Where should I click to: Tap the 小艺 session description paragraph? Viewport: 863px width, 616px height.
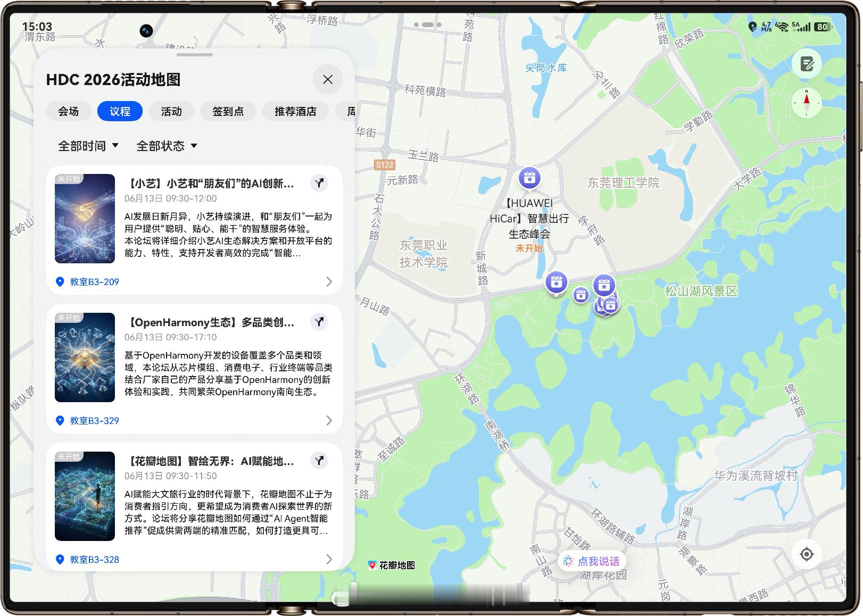click(x=228, y=235)
